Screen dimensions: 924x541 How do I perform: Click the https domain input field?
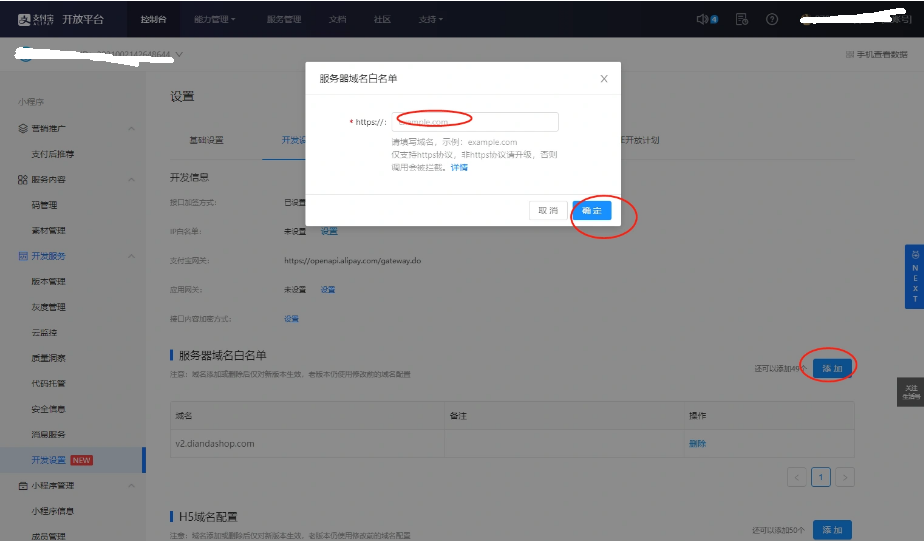tap(475, 122)
